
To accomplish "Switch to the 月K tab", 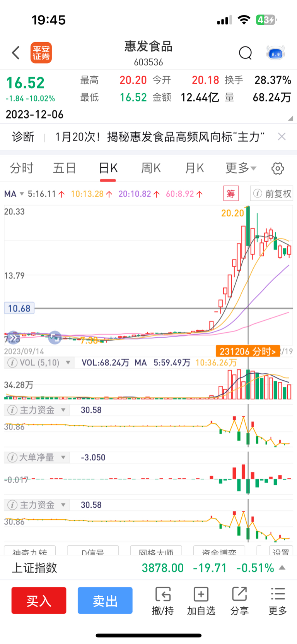I will point(195,168).
